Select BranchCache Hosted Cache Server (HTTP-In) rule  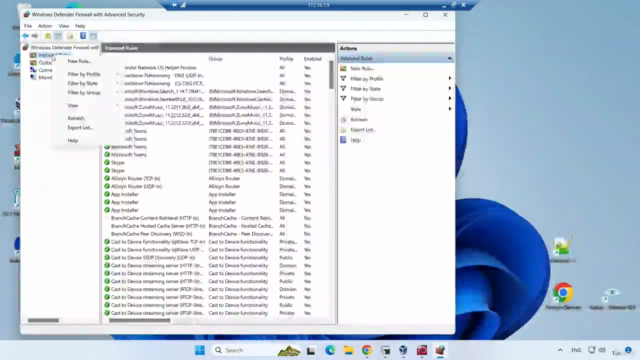coord(158,226)
